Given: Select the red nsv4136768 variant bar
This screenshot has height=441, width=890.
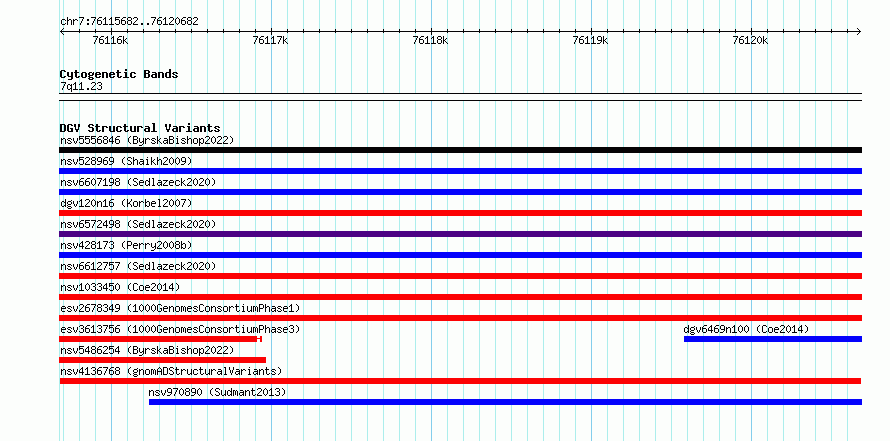Looking at the screenshot, I should (460, 381).
